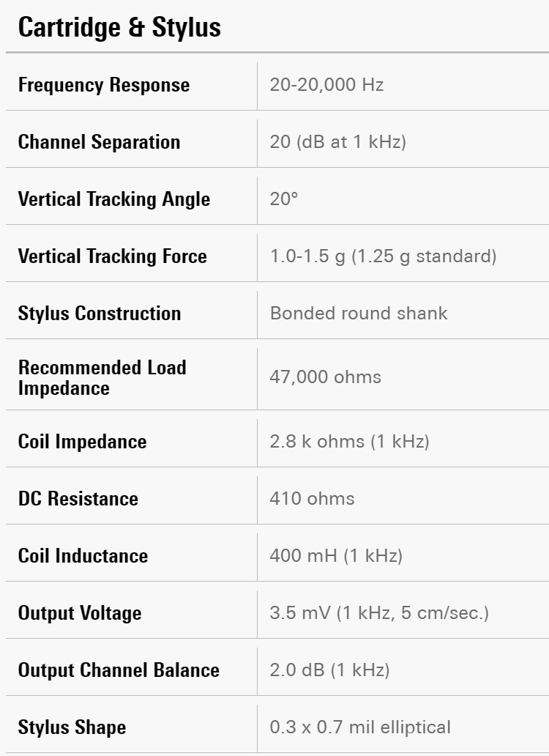Click the Vertical Tracking Force label
549x756 pixels.
113,256
